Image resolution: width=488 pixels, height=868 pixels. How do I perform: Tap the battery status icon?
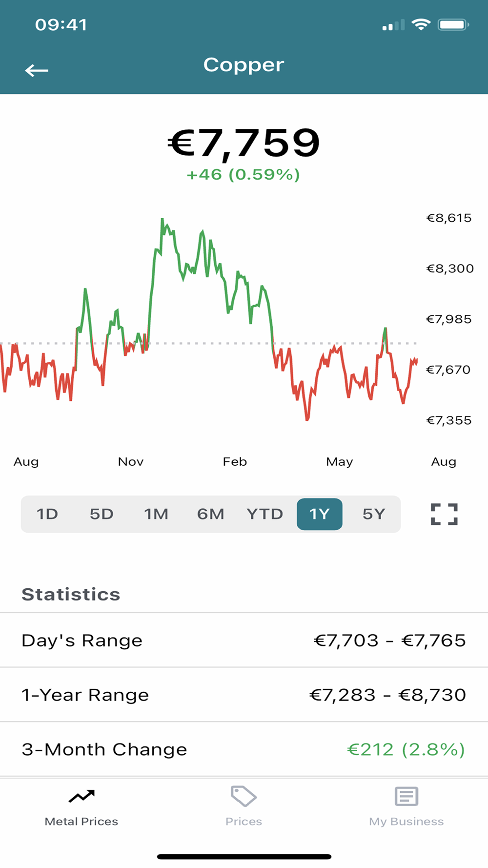coord(453,24)
